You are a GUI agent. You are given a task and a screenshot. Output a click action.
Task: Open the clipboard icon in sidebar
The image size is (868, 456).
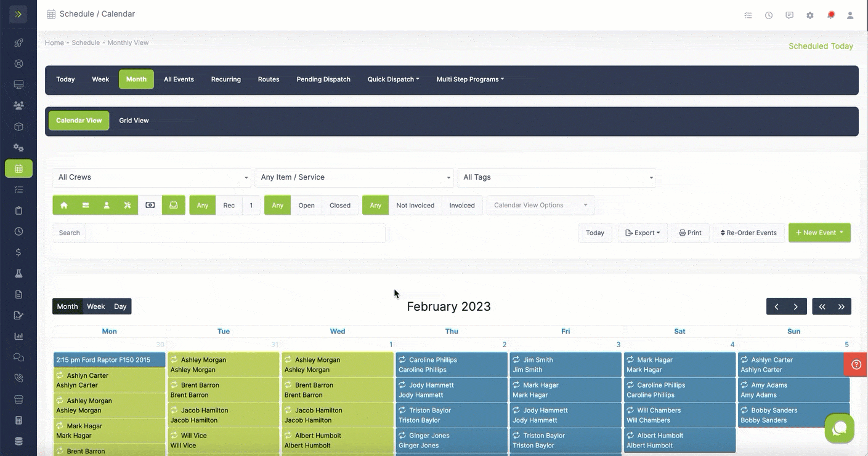click(x=18, y=210)
